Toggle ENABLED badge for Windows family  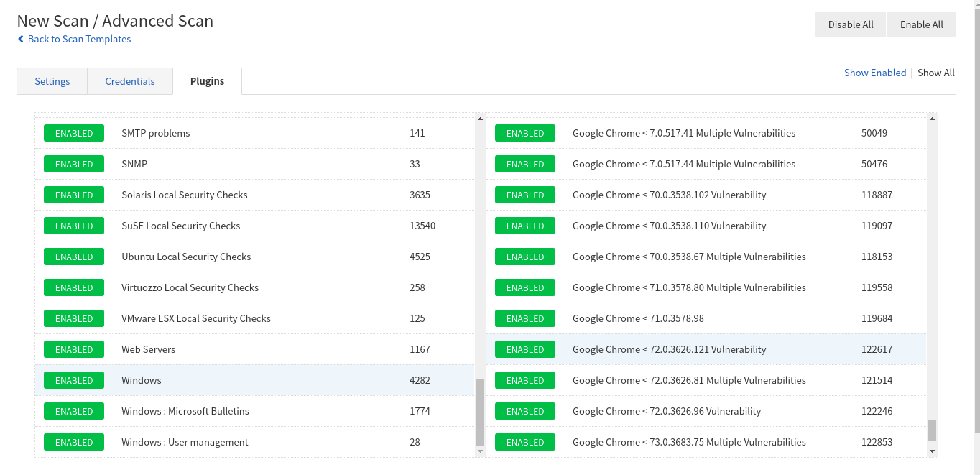point(74,380)
